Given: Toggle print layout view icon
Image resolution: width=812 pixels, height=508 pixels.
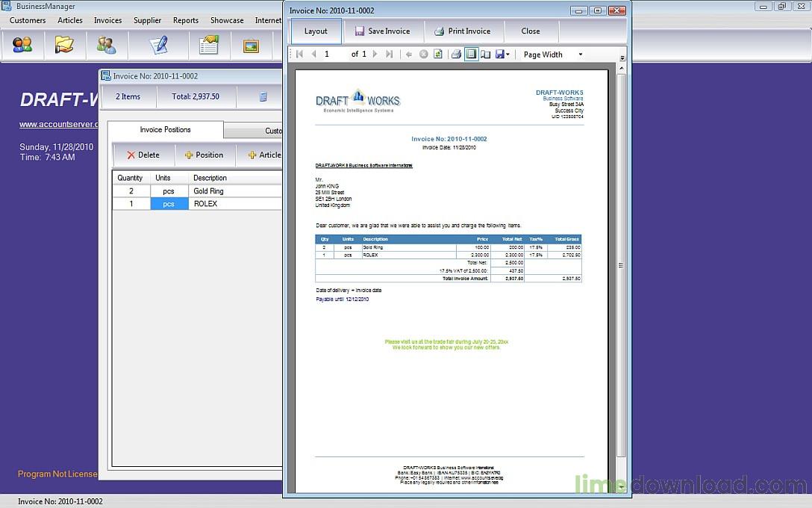Looking at the screenshot, I should click(471, 54).
